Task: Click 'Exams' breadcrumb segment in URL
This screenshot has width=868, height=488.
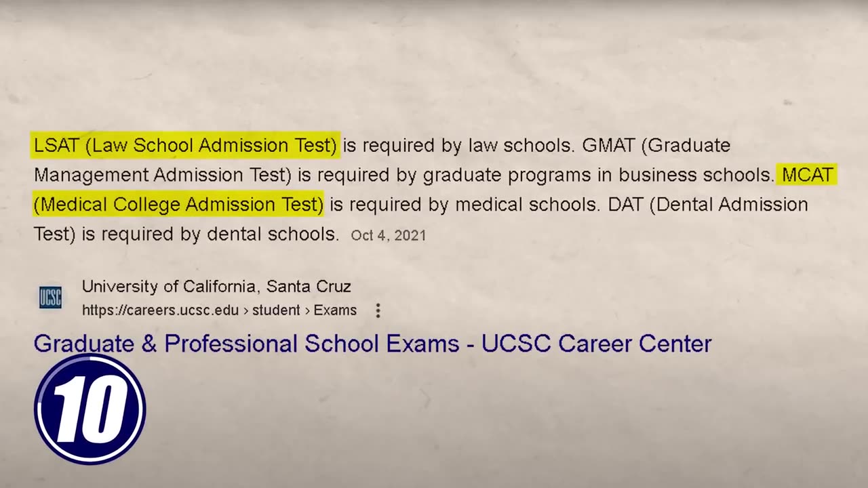Action: [335, 310]
